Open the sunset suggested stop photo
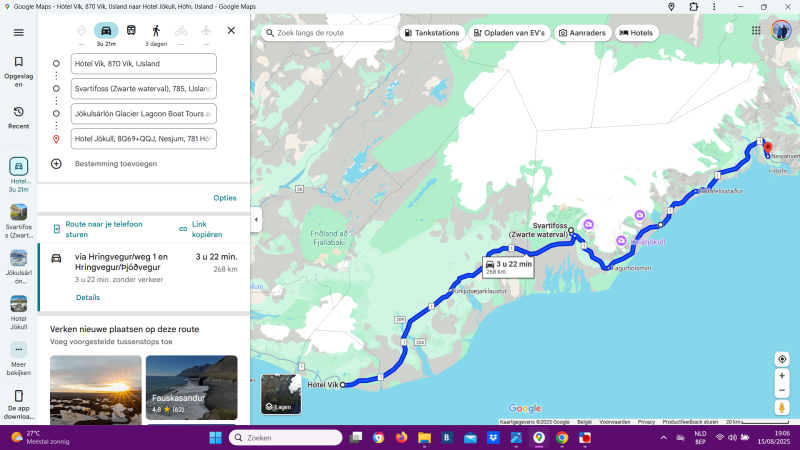Image resolution: width=800 pixels, height=450 pixels. tap(96, 390)
